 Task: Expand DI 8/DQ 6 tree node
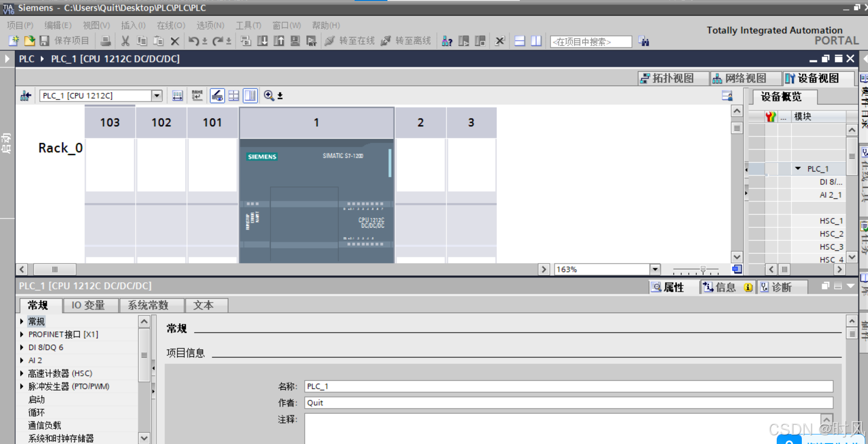22,347
